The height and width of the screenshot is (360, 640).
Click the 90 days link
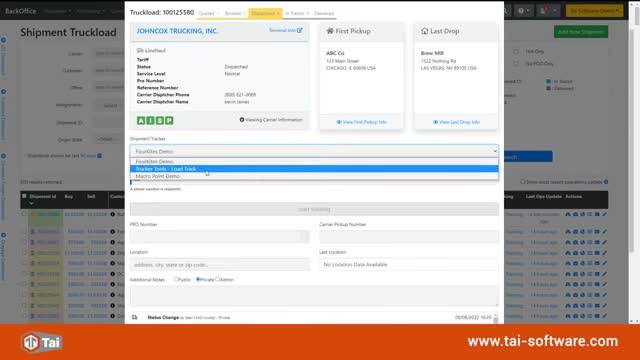click(88, 156)
